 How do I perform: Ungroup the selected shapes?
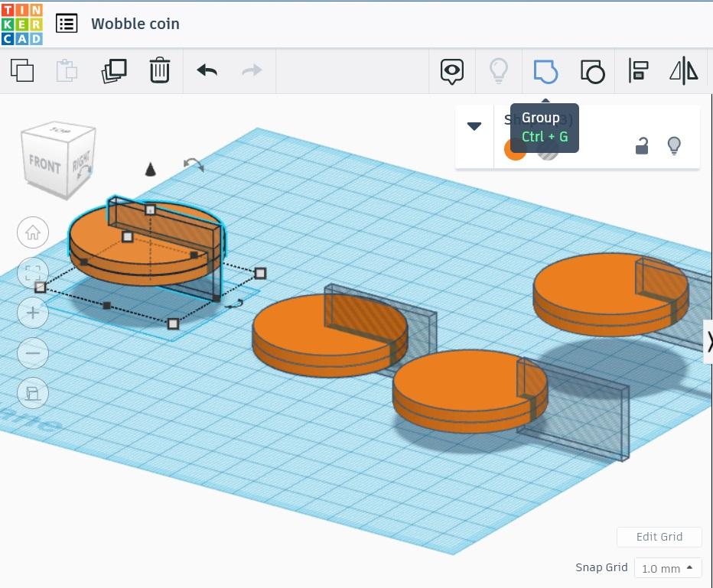(592, 71)
